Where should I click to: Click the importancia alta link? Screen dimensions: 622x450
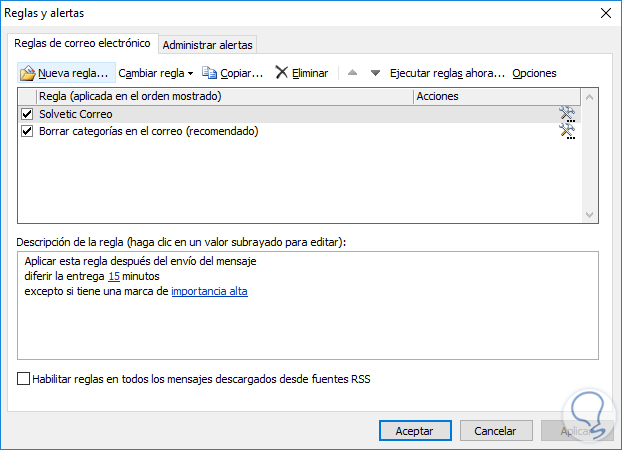[209, 291]
